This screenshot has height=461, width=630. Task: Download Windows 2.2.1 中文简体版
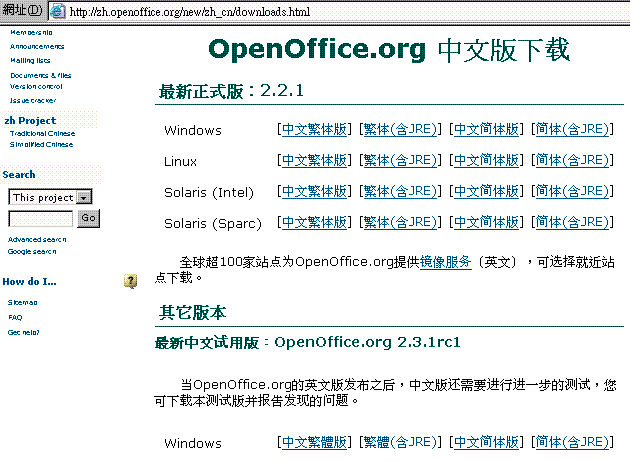click(x=486, y=129)
